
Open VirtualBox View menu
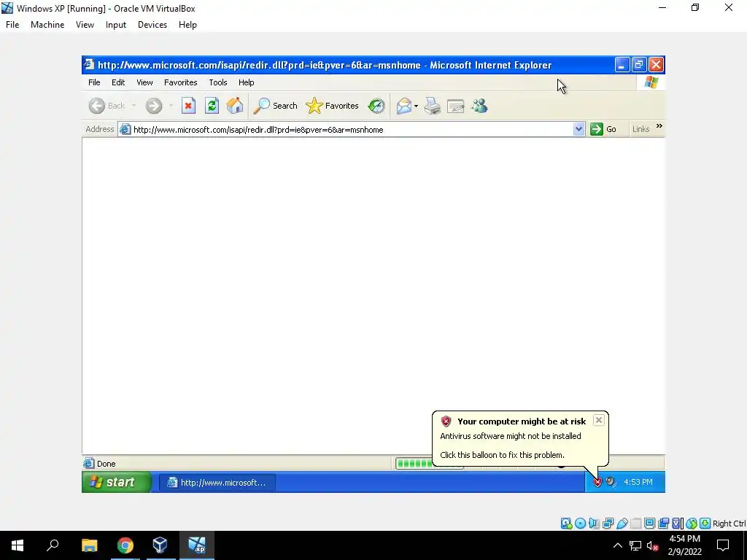click(x=85, y=25)
